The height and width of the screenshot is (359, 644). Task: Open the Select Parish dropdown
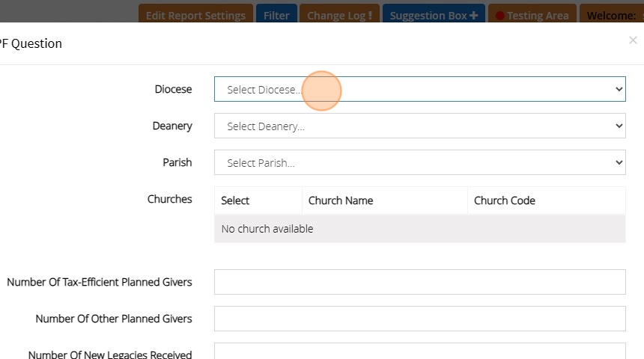(x=419, y=162)
